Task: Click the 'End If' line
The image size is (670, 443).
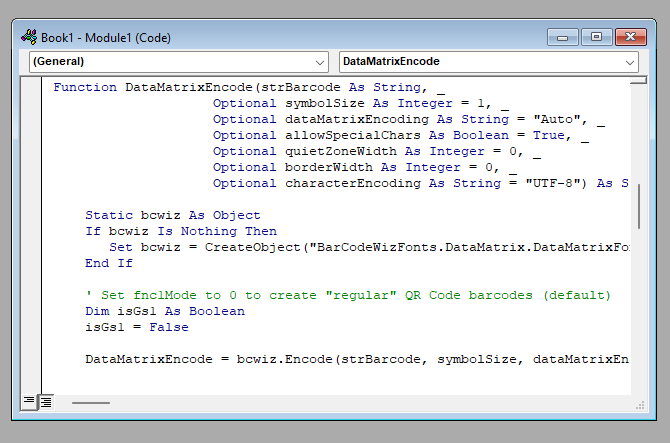Action: pyautogui.click(x=109, y=263)
